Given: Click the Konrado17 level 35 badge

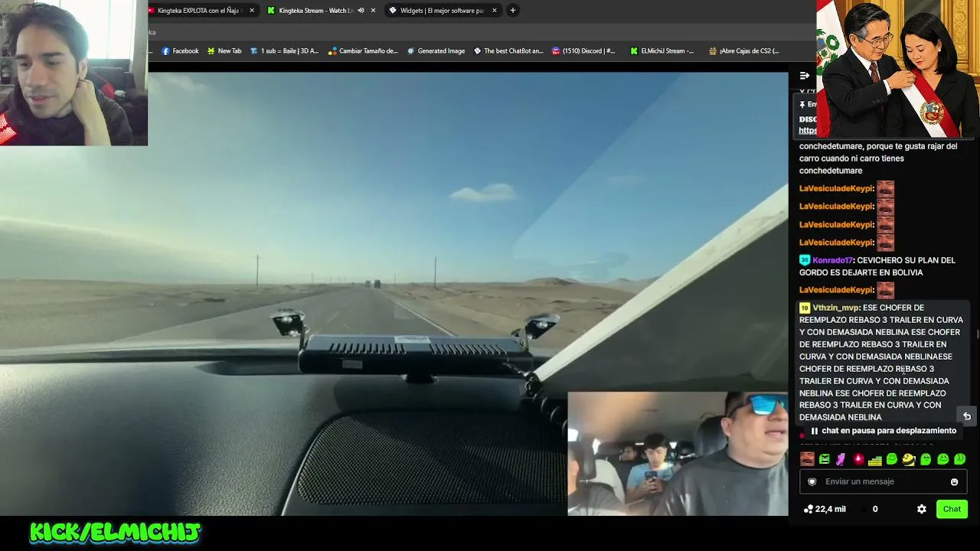Looking at the screenshot, I should 805,260.
